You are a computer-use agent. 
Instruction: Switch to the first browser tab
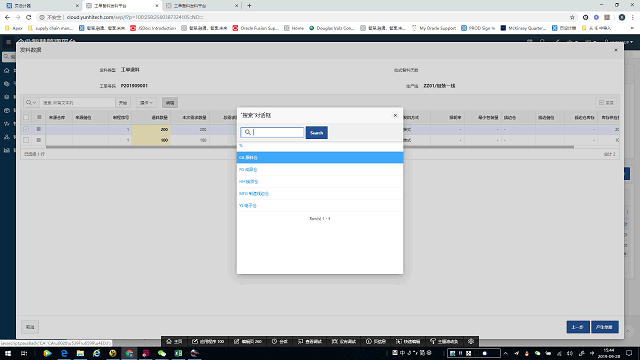41,6
